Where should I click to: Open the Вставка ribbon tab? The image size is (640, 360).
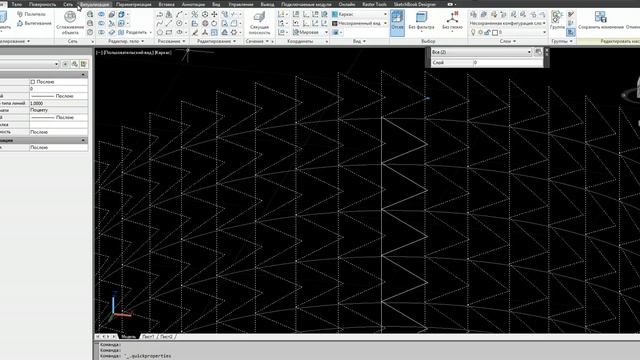pos(166,4)
